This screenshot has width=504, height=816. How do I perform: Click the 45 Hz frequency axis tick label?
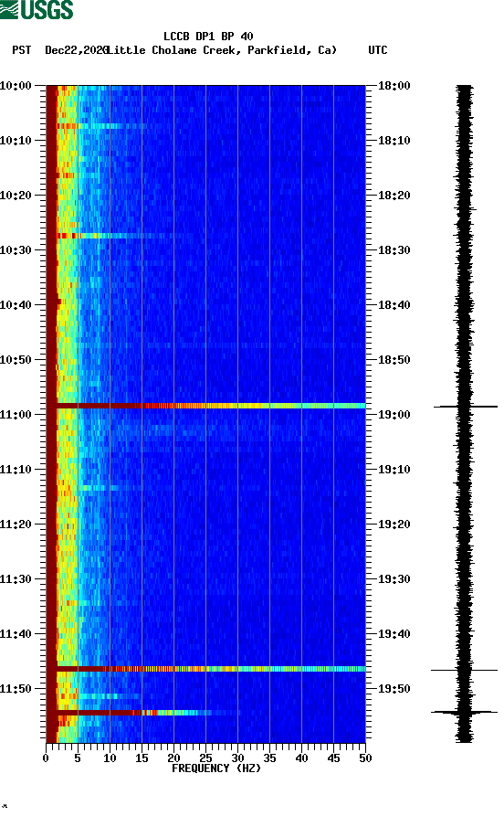pyautogui.click(x=333, y=758)
